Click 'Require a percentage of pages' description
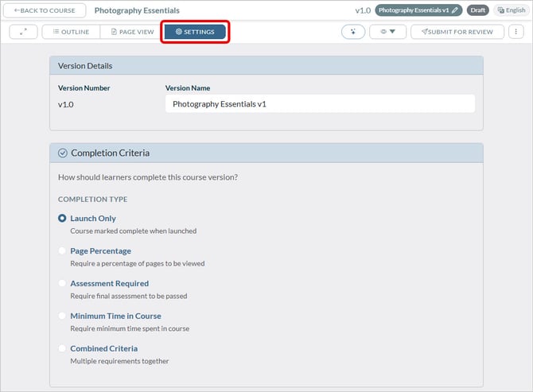Viewport: 533px width, 392px height. point(138,264)
